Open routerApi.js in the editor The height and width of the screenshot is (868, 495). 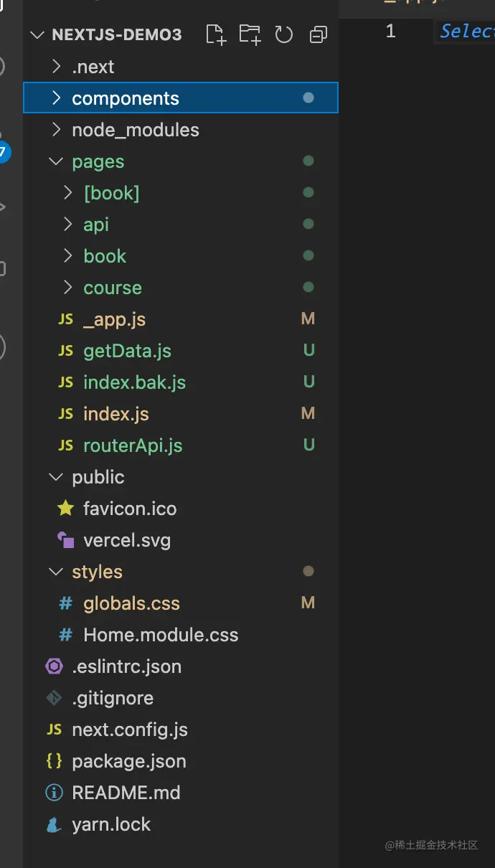(x=133, y=445)
